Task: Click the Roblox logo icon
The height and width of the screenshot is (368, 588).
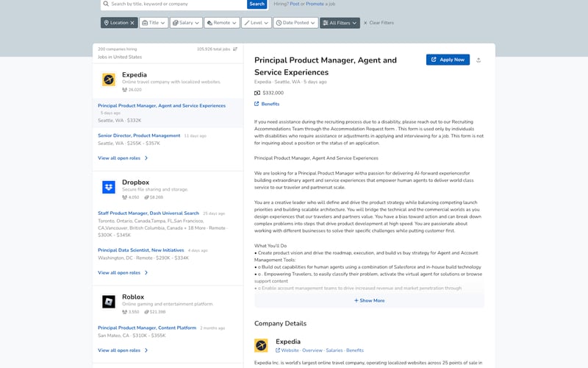Action: point(109,302)
